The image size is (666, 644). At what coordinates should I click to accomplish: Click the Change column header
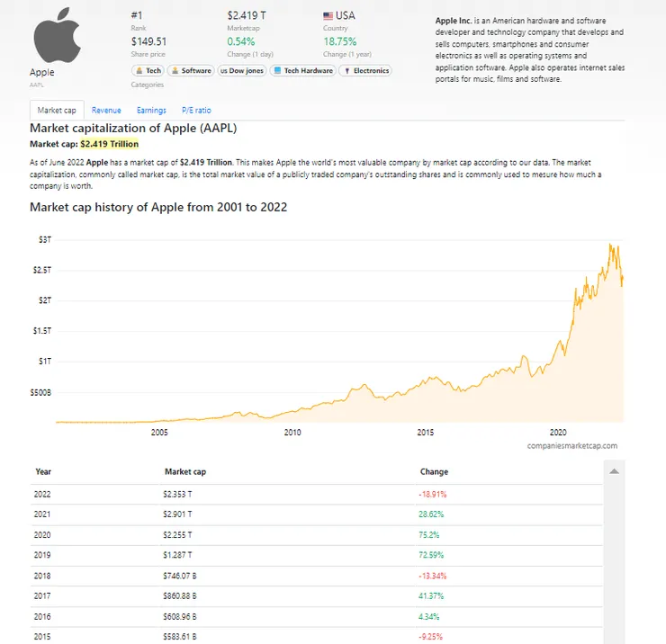434,471
